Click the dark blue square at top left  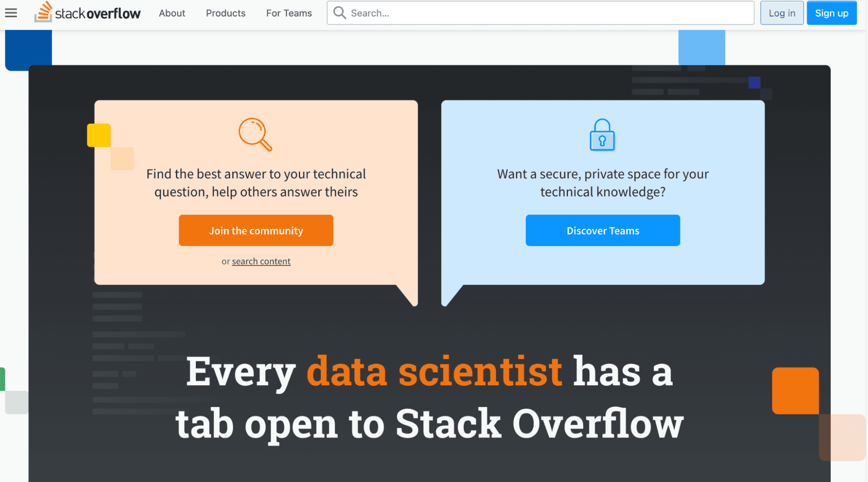[29, 50]
